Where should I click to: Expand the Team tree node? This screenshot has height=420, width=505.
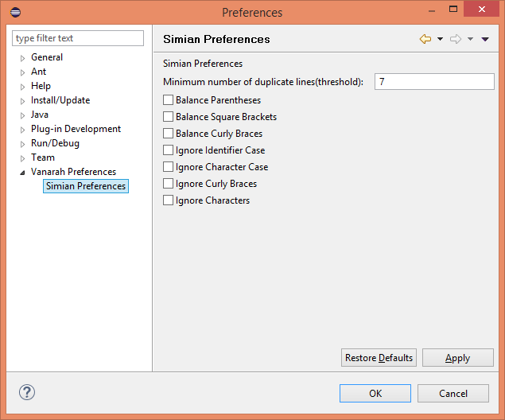tap(22, 158)
